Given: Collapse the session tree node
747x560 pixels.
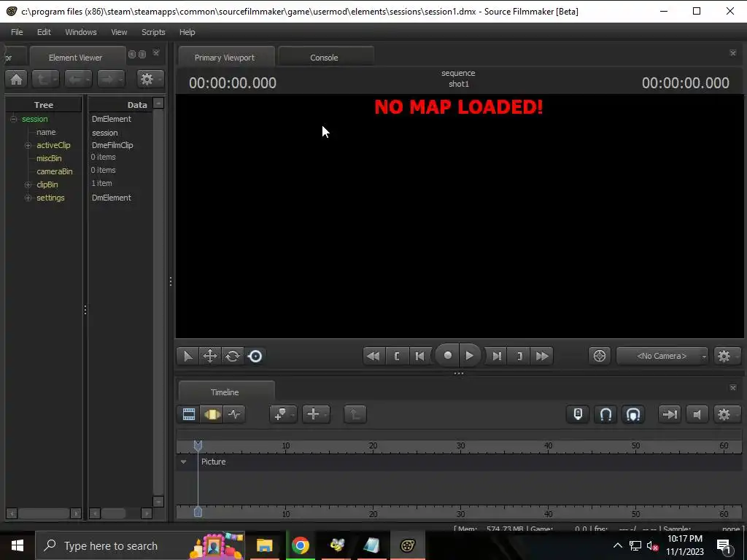Looking at the screenshot, I should [x=14, y=119].
